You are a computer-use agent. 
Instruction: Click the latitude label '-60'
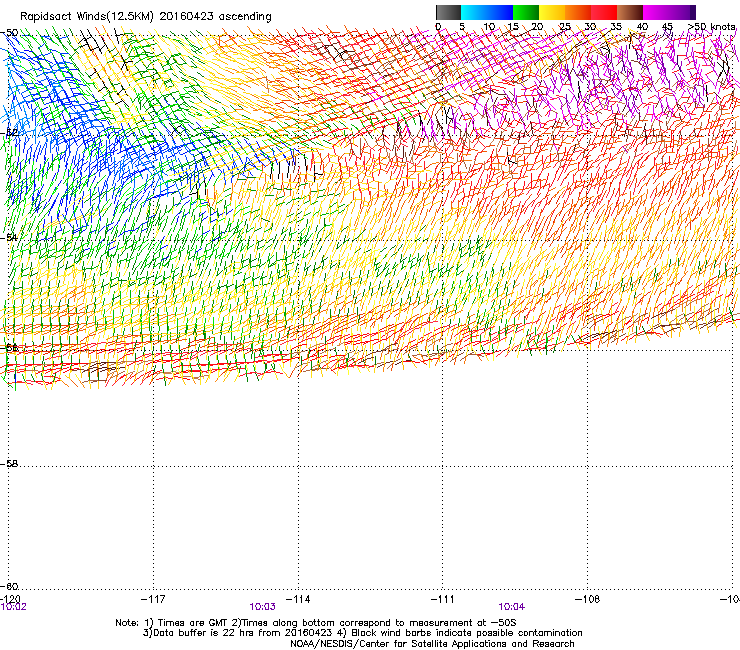click(9, 587)
